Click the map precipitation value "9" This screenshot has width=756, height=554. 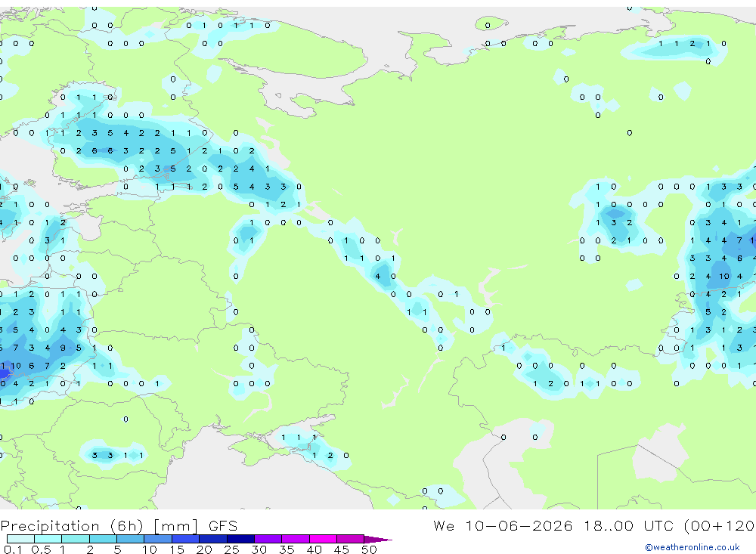(63, 348)
